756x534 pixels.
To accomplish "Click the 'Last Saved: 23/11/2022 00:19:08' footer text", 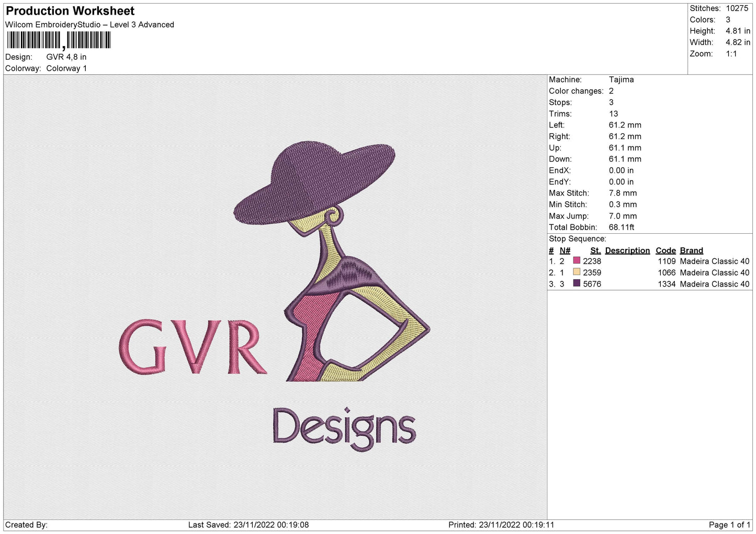I will (x=249, y=525).
